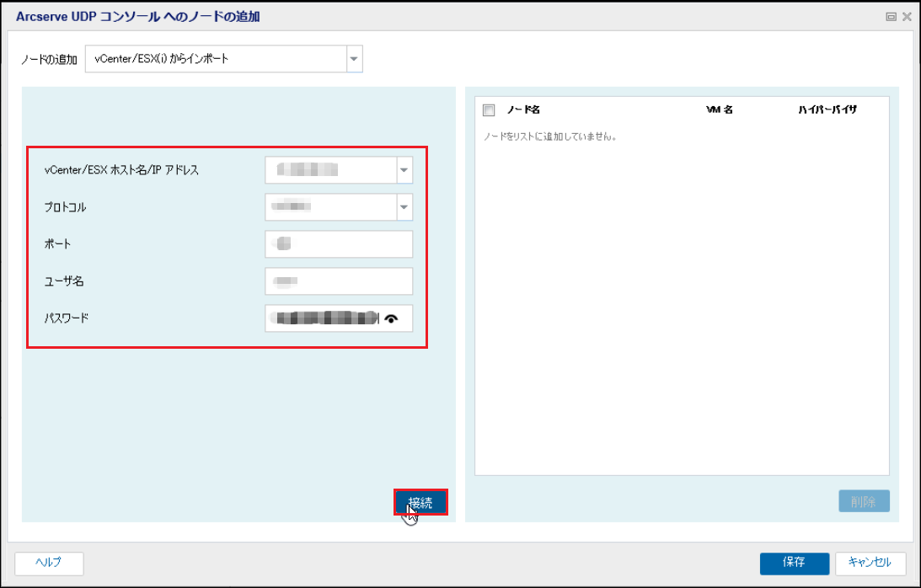
Task: Click the ノード名 column header
Action: (x=523, y=110)
